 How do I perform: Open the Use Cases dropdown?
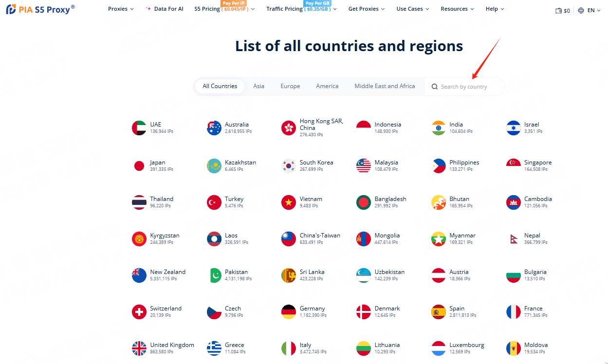(x=412, y=9)
